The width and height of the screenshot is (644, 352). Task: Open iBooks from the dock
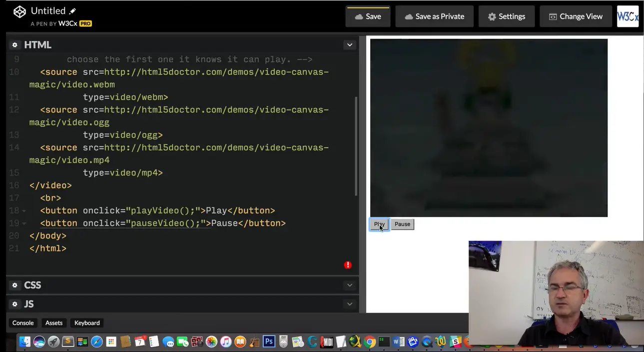point(240,342)
